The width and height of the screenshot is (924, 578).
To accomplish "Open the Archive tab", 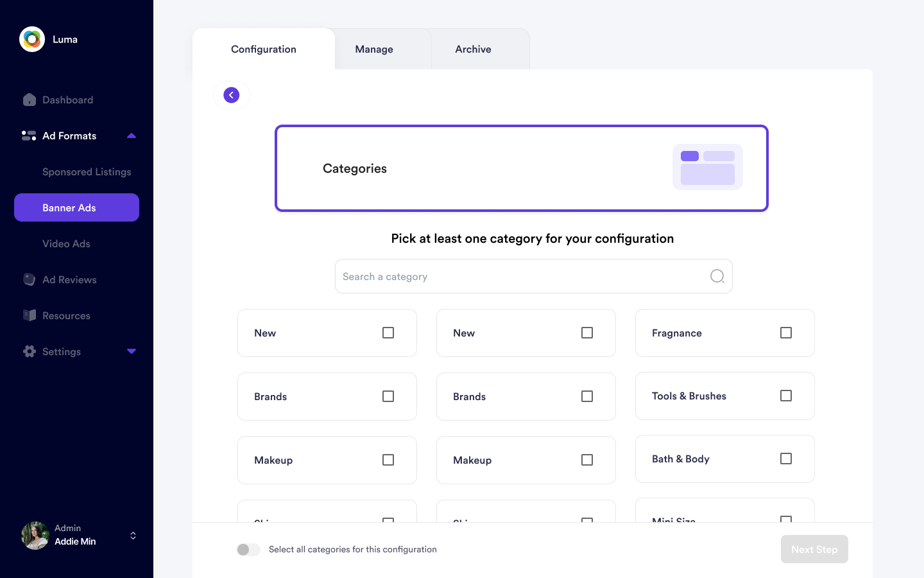I will [x=473, y=49].
